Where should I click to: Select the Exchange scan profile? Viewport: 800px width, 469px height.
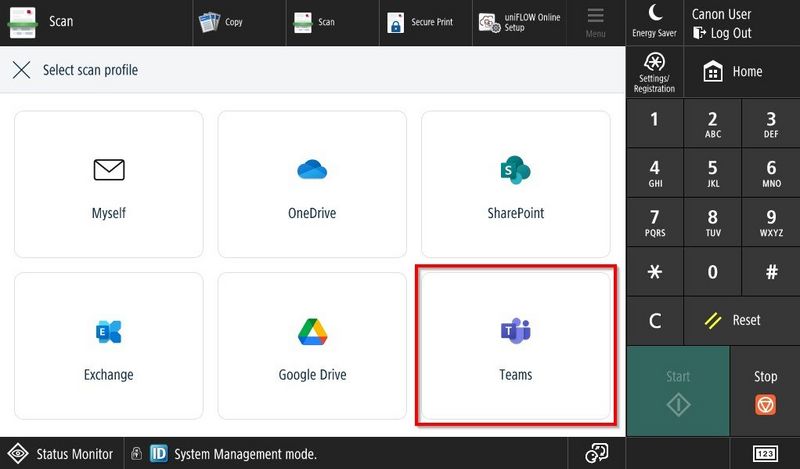point(108,344)
